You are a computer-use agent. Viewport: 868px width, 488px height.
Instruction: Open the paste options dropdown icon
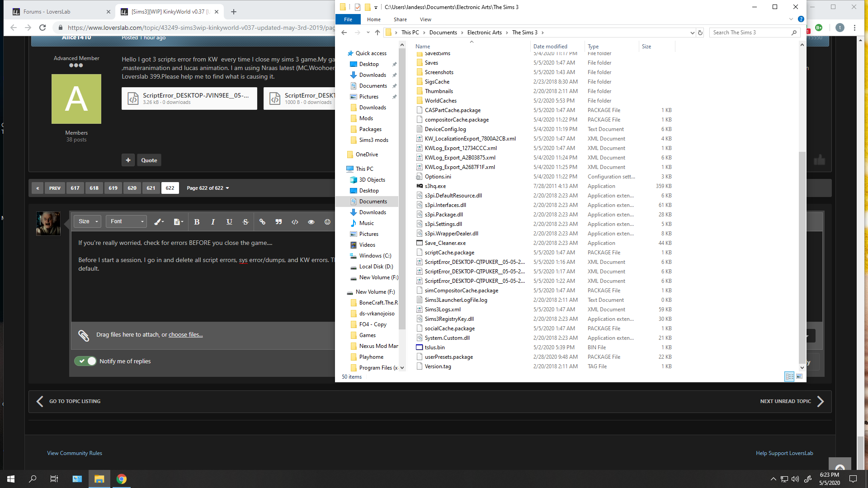pyautogui.click(x=178, y=222)
